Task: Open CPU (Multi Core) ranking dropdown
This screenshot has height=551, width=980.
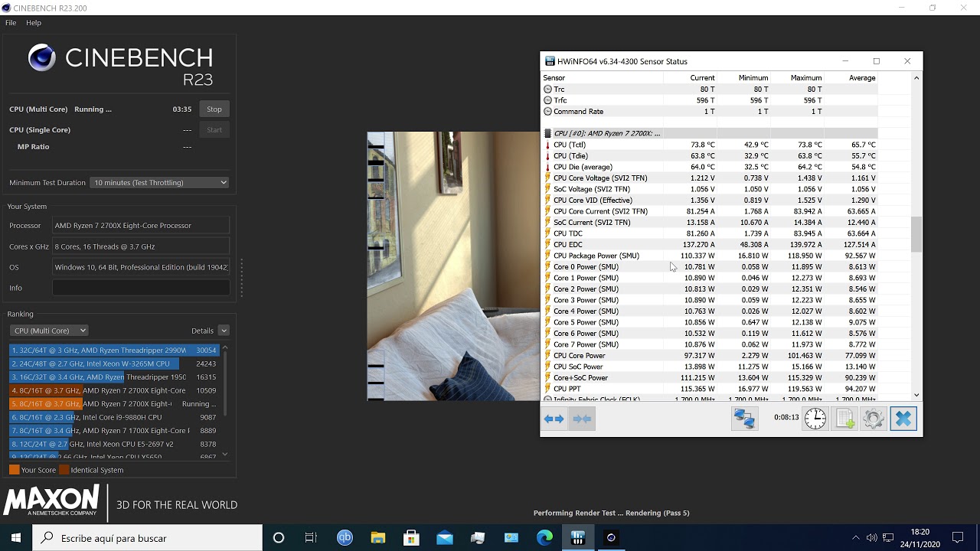Action: [49, 331]
